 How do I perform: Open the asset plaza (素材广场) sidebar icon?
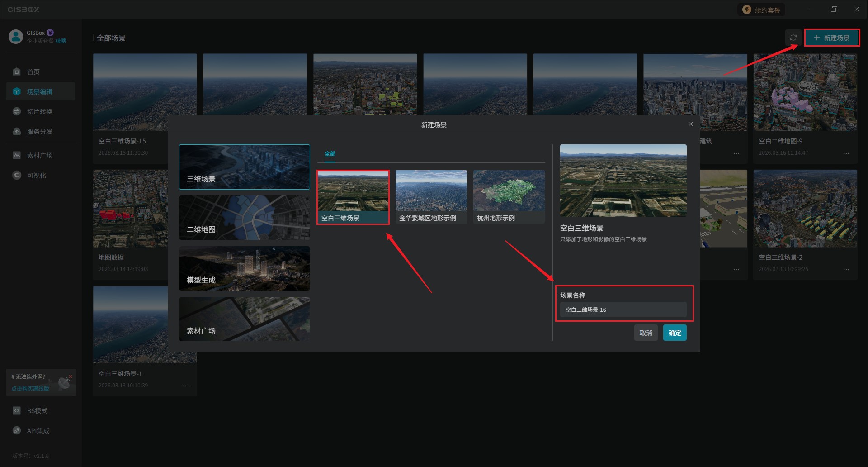pos(17,156)
